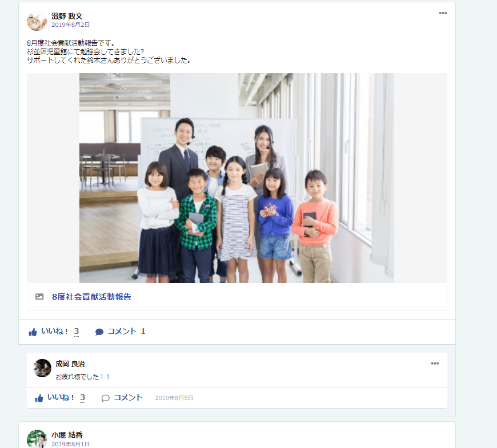Screen dimensions: 497x448
Task: Open the滋野 政文 post options ellipsis menu
Action: [443, 13]
